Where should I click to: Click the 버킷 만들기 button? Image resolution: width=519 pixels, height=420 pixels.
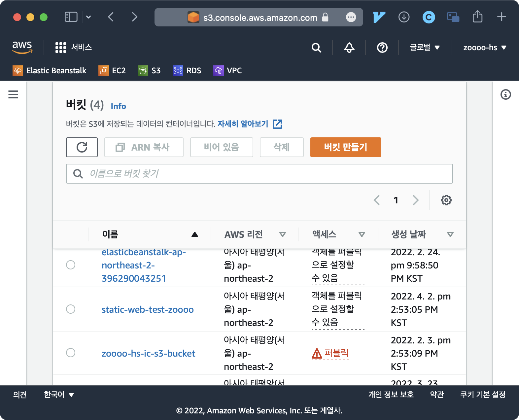(346, 147)
